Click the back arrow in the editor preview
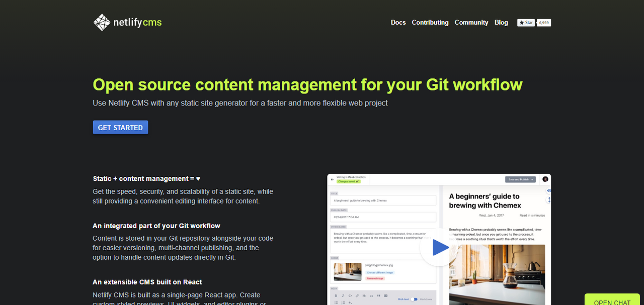The height and width of the screenshot is (305, 644). pos(332,179)
